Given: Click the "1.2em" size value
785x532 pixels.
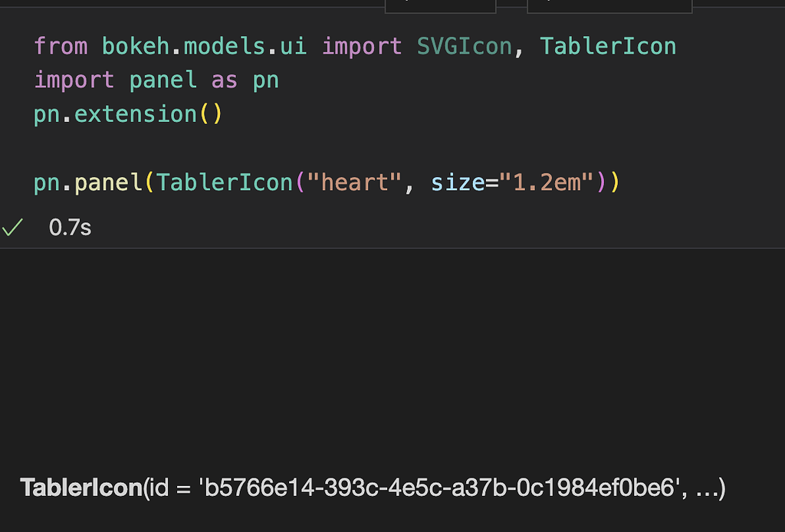Looking at the screenshot, I should (x=546, y=182).
